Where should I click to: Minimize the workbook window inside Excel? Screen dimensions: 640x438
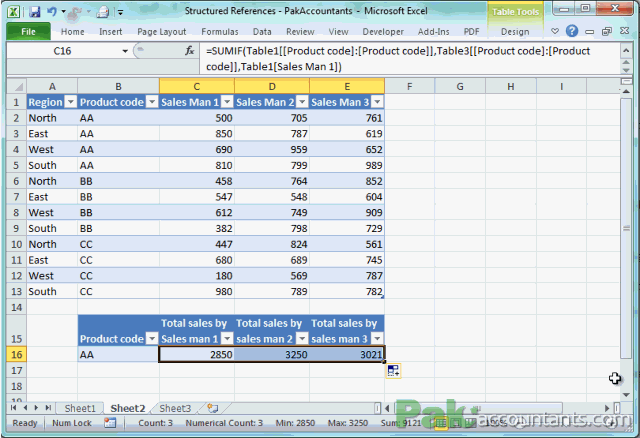[x=589, y=31]
